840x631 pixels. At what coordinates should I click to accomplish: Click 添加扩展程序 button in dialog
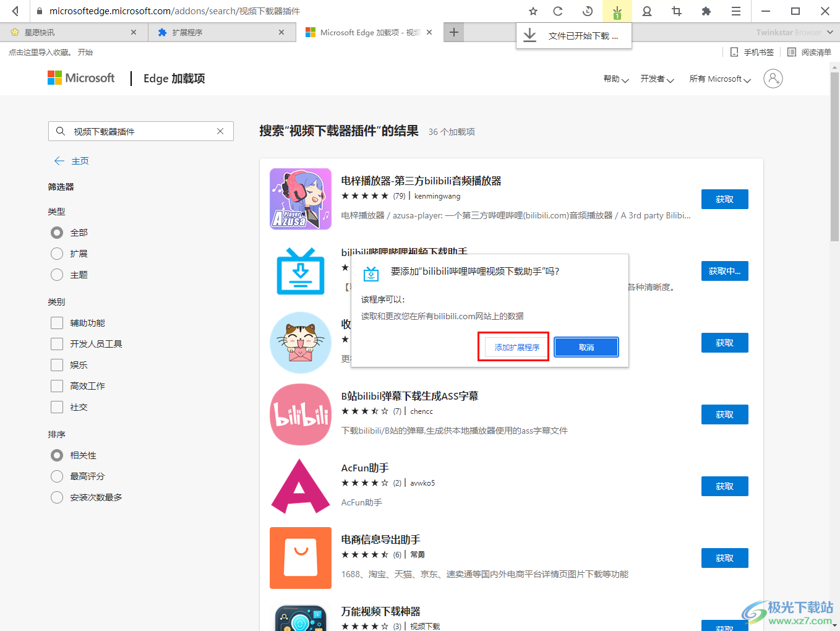(517, 347)
